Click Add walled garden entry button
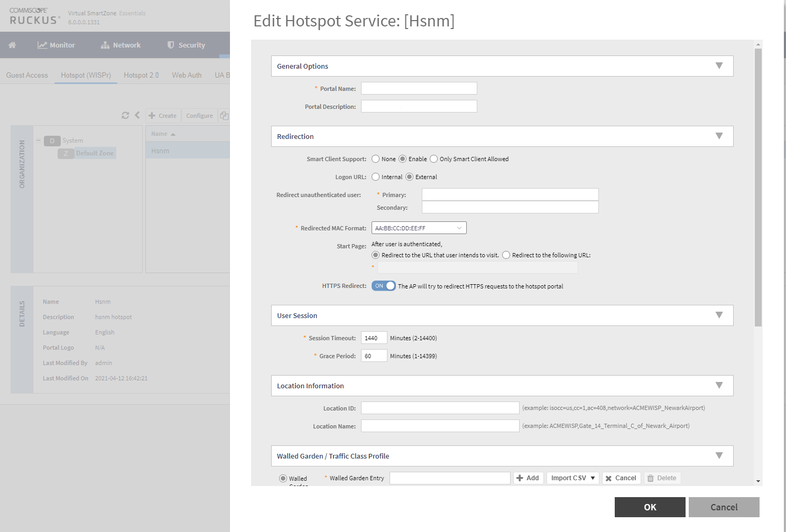 (x=528, y=478)
